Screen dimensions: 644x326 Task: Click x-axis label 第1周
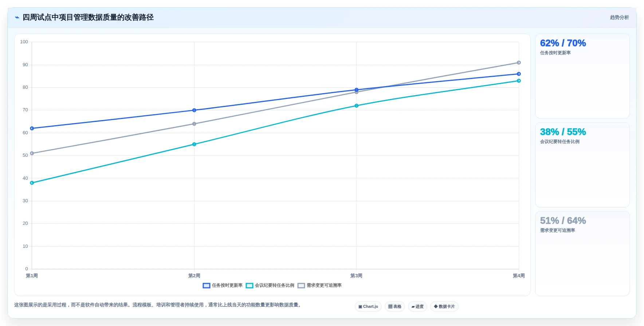32,276
